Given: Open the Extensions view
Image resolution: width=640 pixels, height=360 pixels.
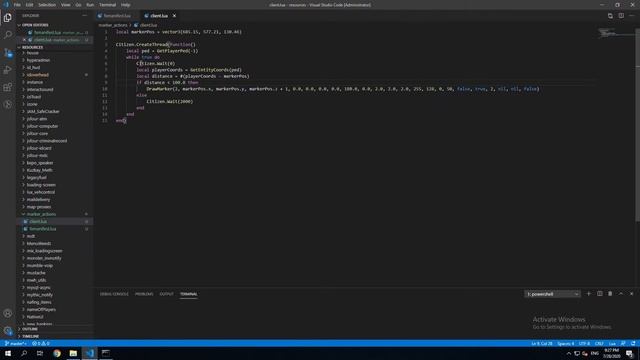Looking at the screenshot, I should click(8, 87).
